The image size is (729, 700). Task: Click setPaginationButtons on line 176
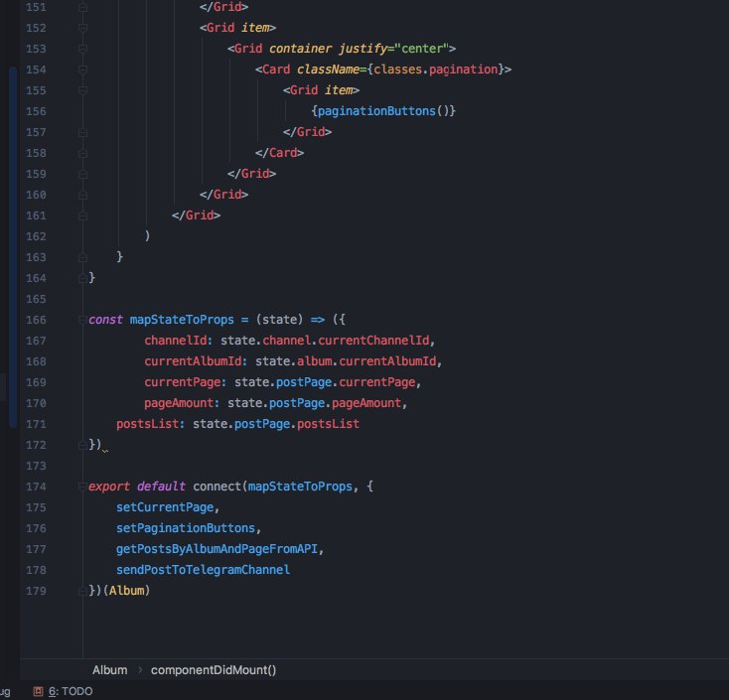point(186,528)
